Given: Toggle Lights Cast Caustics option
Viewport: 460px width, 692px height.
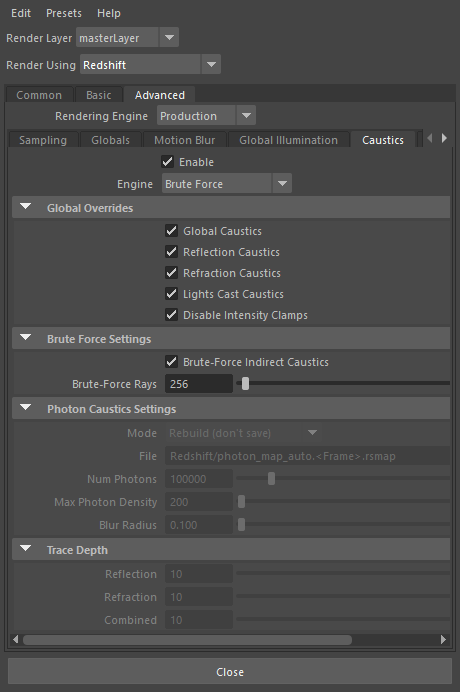Looking at the screenshot, I should click(x=171, y=293).
